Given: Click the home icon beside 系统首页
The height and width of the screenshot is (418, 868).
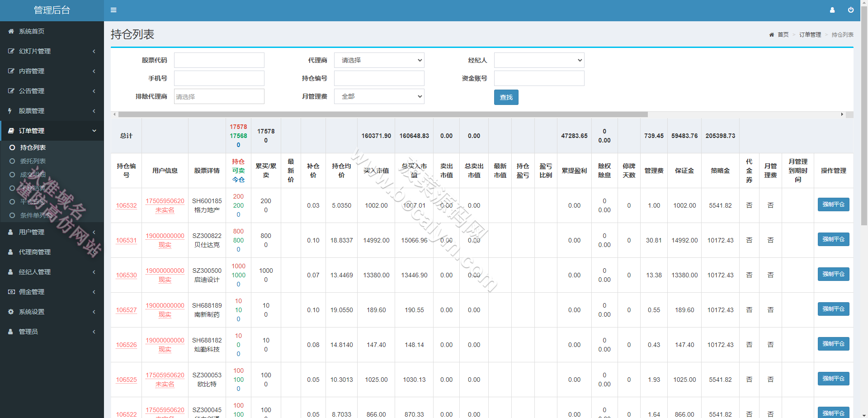Looking at the screenshot, I should (11, 31).
